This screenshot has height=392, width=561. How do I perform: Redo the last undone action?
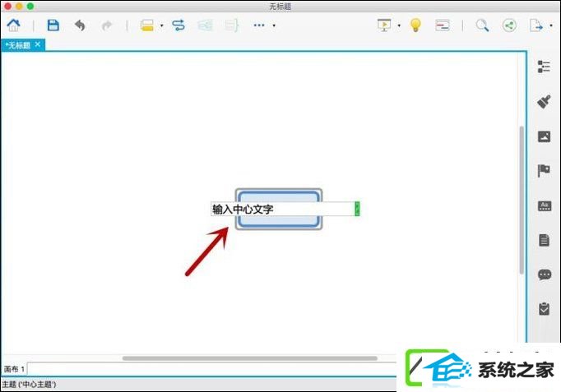click(107, 25)
